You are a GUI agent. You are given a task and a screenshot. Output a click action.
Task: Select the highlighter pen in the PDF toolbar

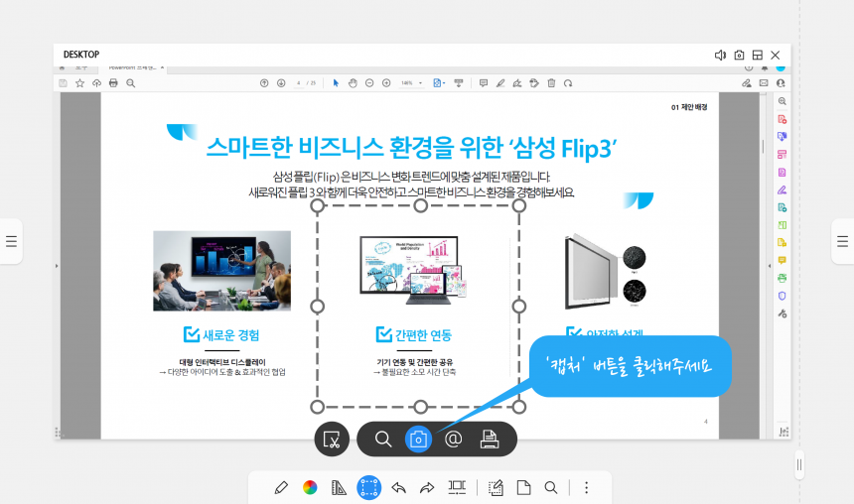click(x=499, y=83)
